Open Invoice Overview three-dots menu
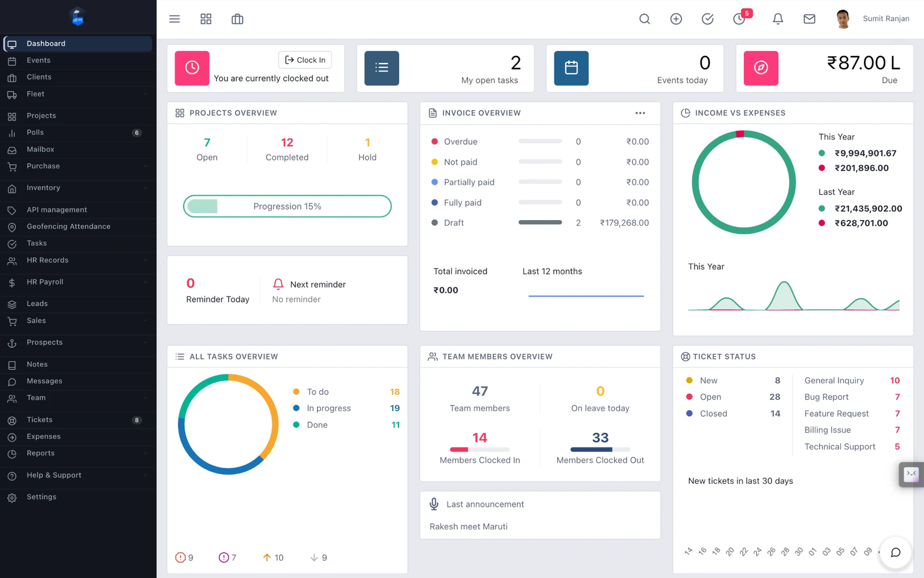The height and width of the screenshot is (578, 924). pyautogui.click(x=640, y=113)
